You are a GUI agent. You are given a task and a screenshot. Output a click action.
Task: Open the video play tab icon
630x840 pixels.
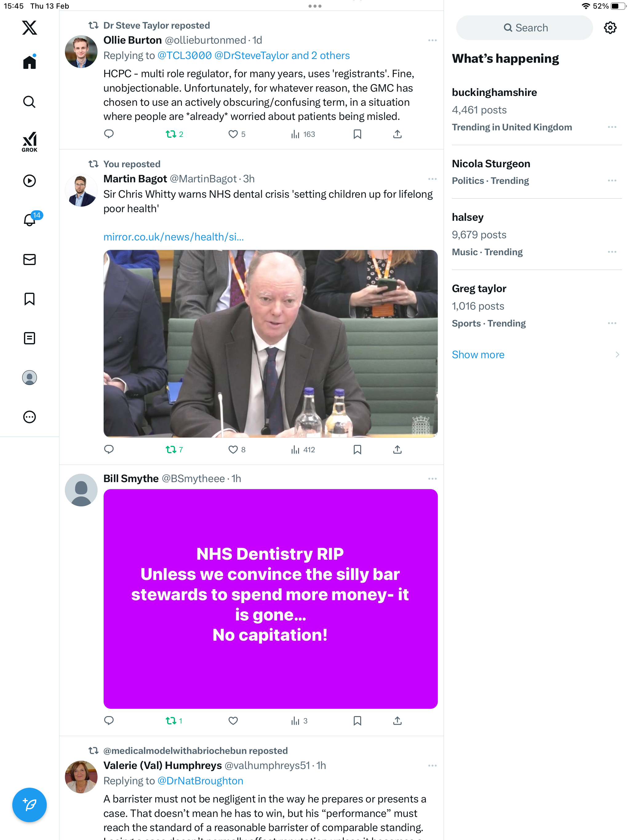click(x=29, y=181)
